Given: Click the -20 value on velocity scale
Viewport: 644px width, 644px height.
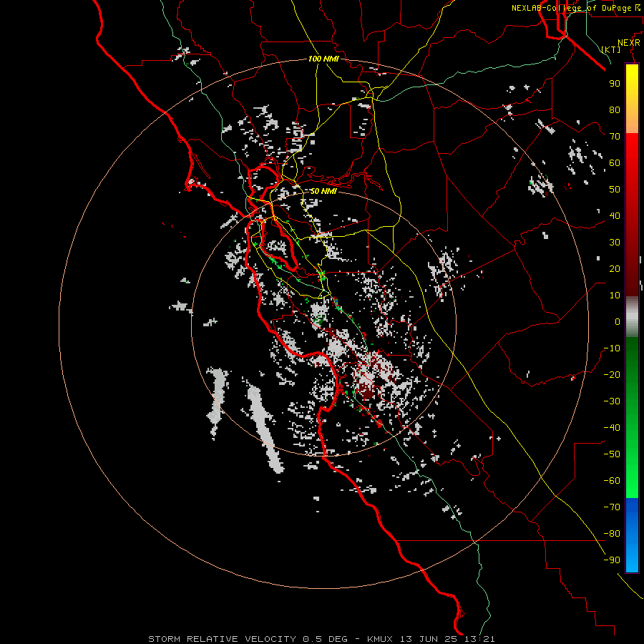Looking at the screenshot, I should point(612,374).
